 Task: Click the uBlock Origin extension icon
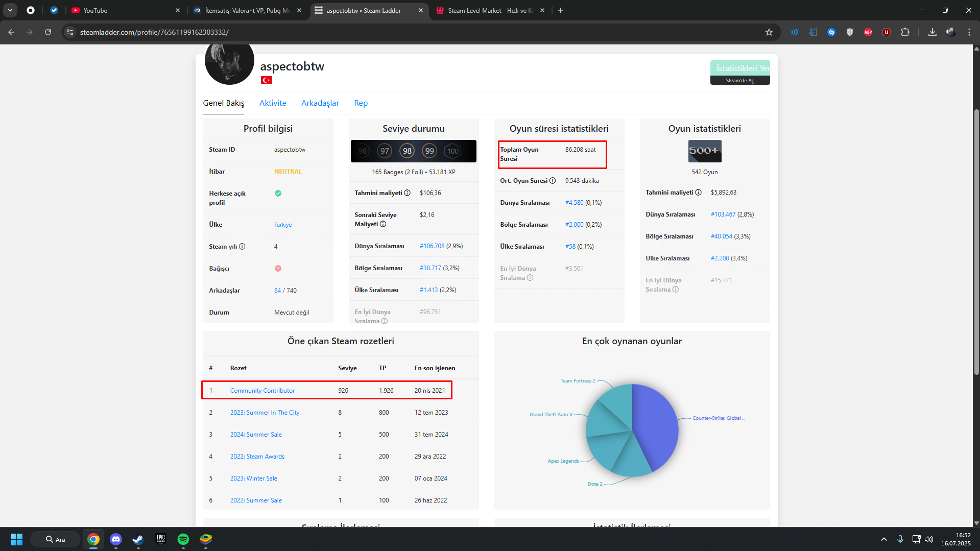(887, 32)
